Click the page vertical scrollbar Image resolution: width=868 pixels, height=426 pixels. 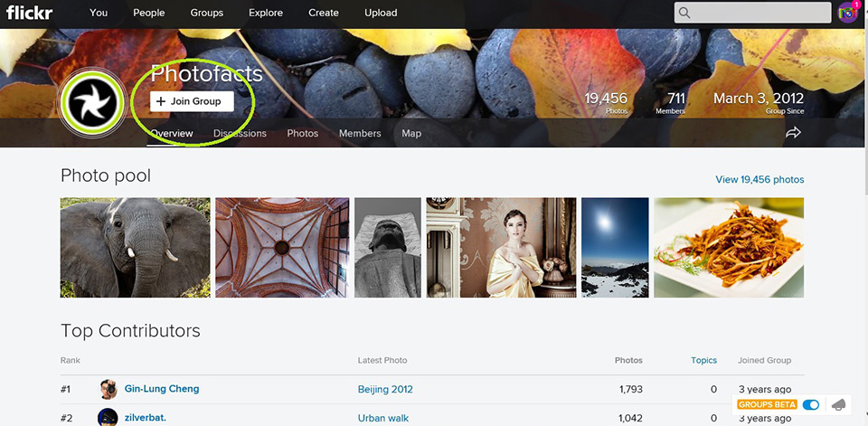864,110
